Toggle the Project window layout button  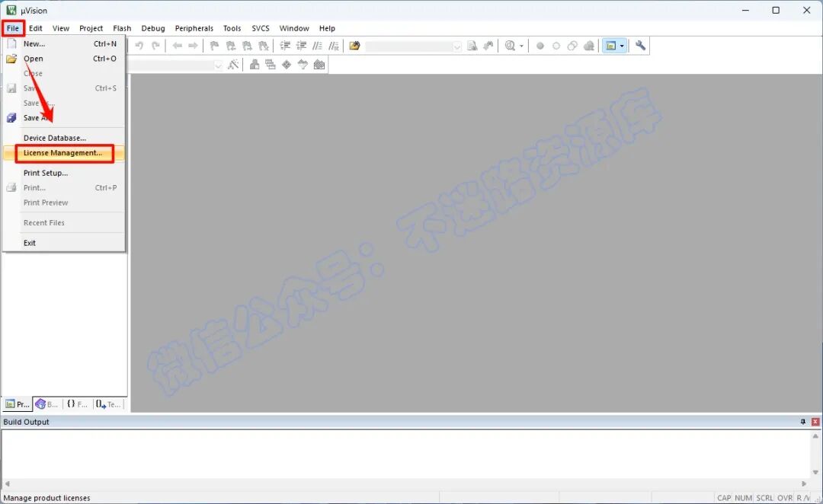[610, 46]
